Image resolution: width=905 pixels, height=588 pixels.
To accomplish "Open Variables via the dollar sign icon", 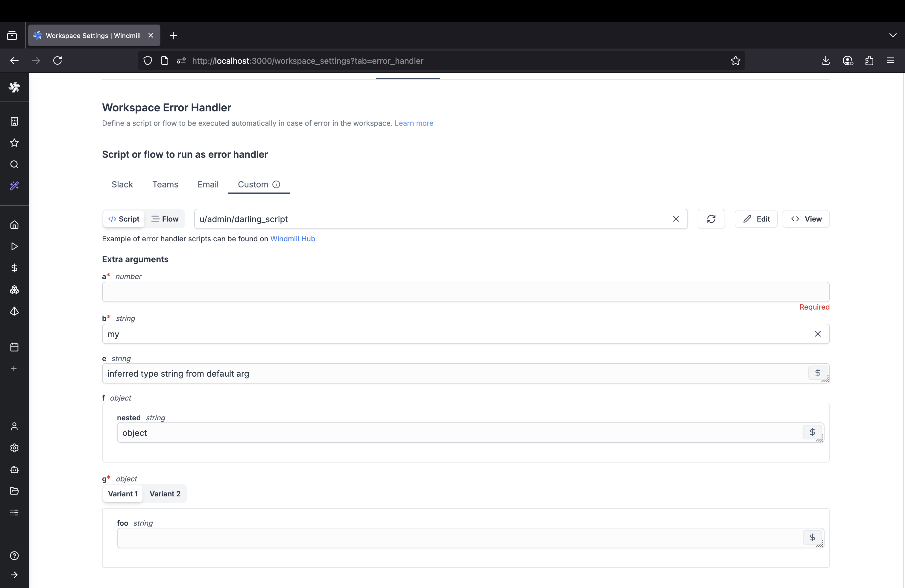I will pyautogui.click(x=14, y=268).
